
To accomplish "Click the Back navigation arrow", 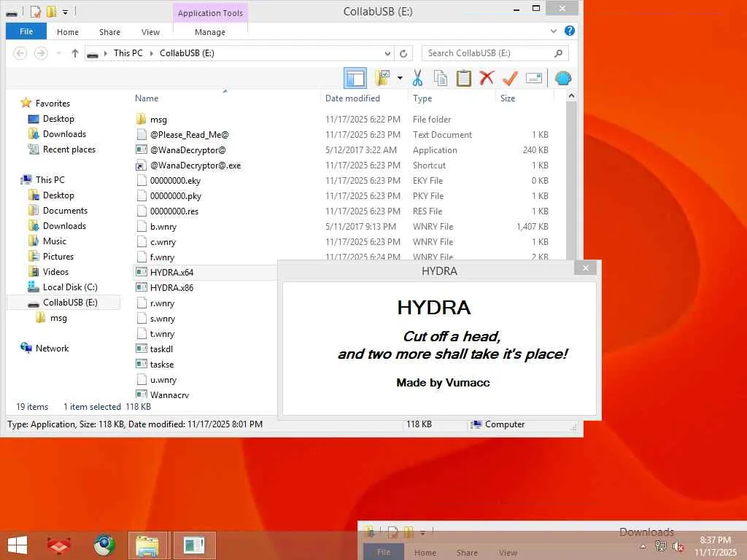I will [x=20, y=53].
